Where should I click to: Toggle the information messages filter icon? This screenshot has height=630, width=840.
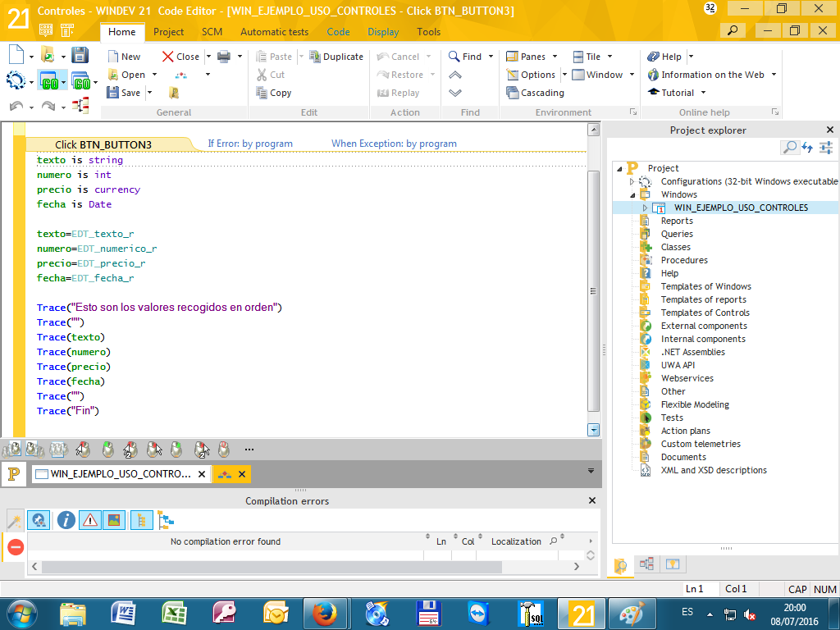coord(66,519)
